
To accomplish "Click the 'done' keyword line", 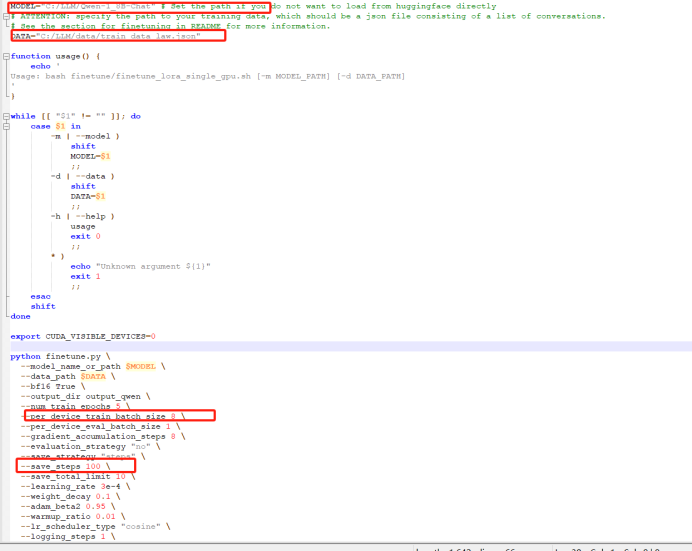I will [21, 317].
